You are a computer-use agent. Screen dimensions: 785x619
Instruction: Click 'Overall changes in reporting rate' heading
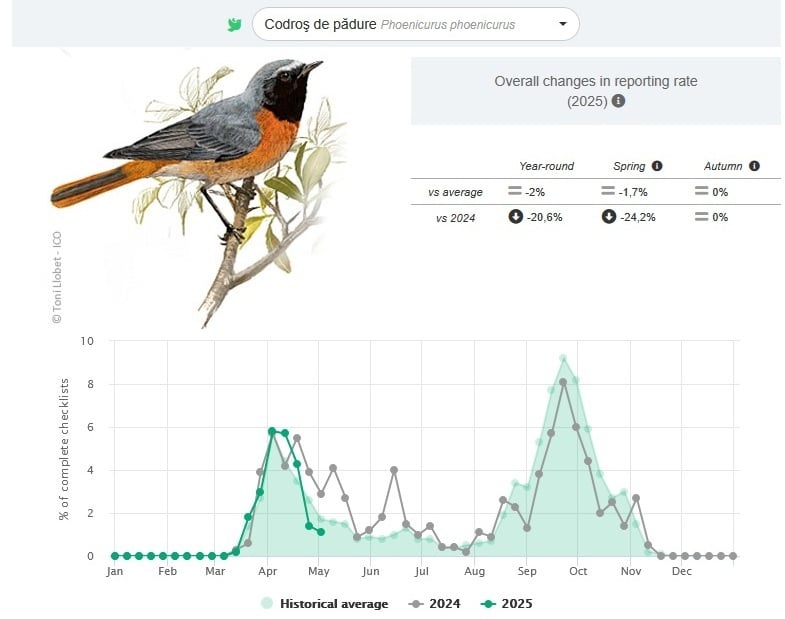(x=596, y=81)
